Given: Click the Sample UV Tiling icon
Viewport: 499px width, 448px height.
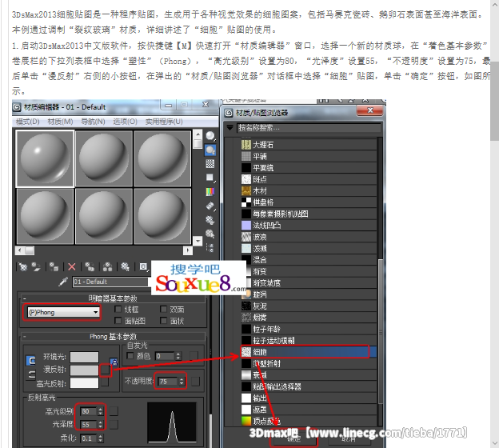Looking at the screenshot, I should pyautogui.click(x=210, y=178).
